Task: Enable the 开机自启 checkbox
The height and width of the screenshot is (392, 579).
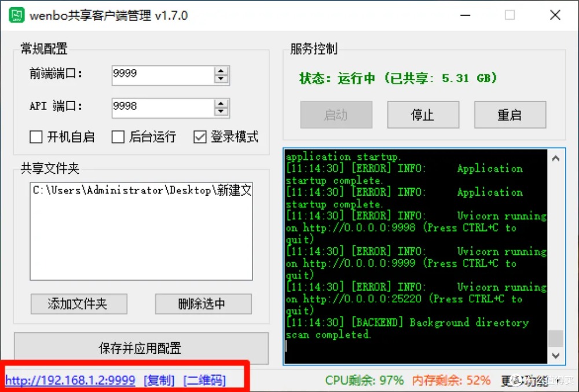Action: coord(36,137)
